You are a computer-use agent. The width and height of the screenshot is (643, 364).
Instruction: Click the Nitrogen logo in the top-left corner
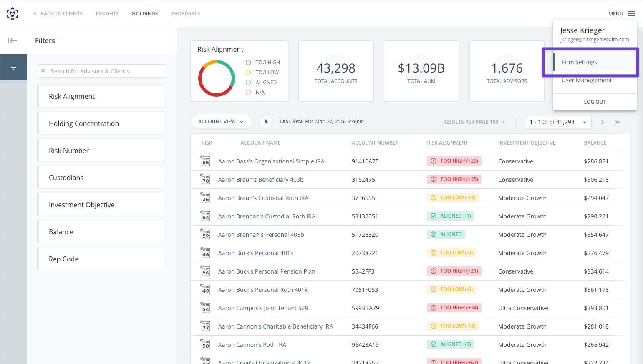pyautogui.click(x=13, y=13)
